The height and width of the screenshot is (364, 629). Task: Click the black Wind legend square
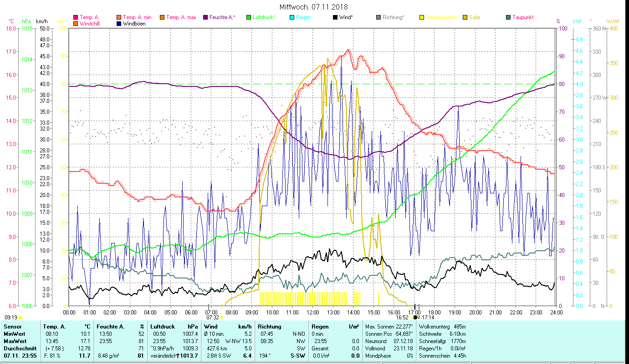(x=335, y=18)
